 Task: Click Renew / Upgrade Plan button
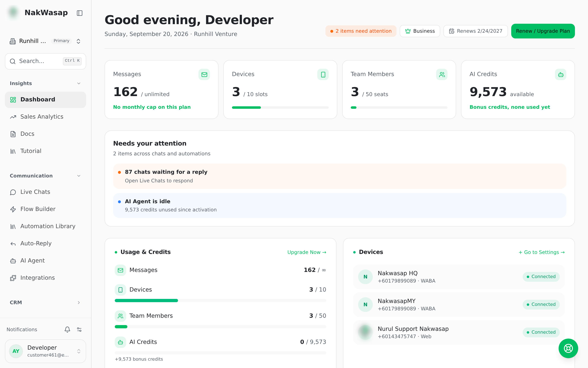(x=543, y=31)
